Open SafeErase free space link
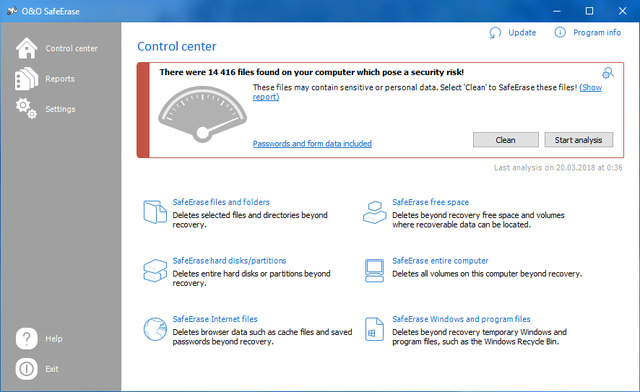The image size is (640, 392). 430,202
